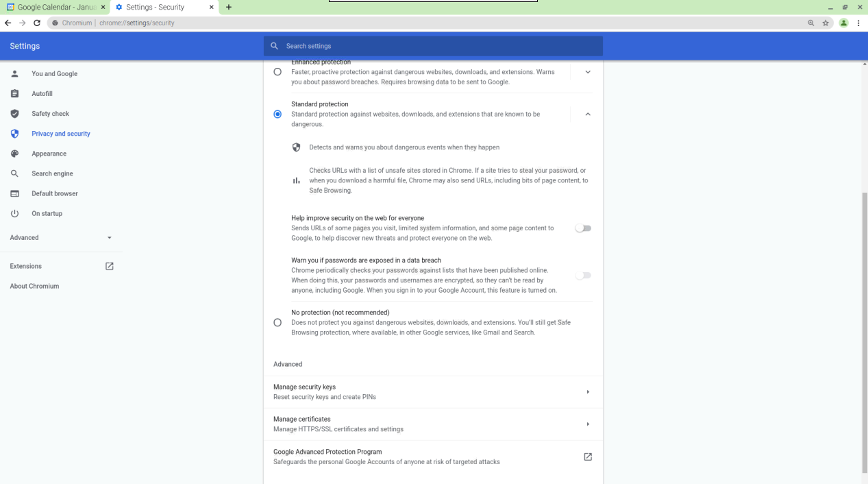Click the page vertical scrollbar
This screenshot has width=868, height=484.
click(864, 332)
